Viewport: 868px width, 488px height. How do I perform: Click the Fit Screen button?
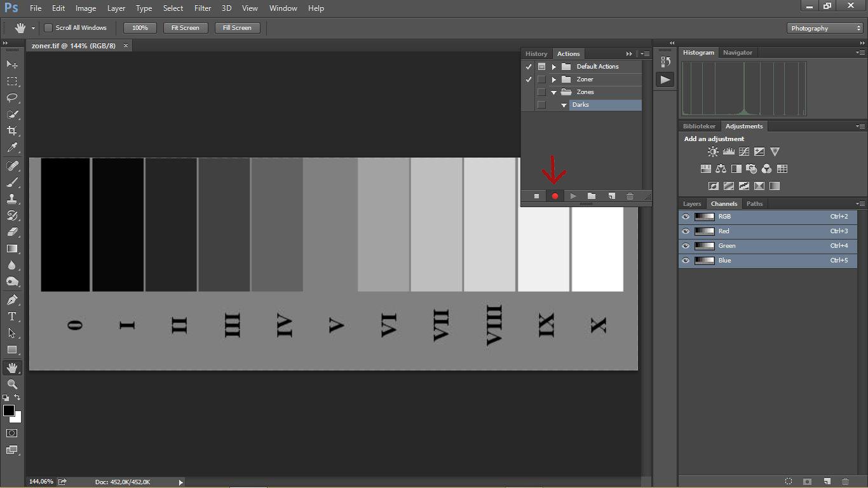(x=186, y=28)
